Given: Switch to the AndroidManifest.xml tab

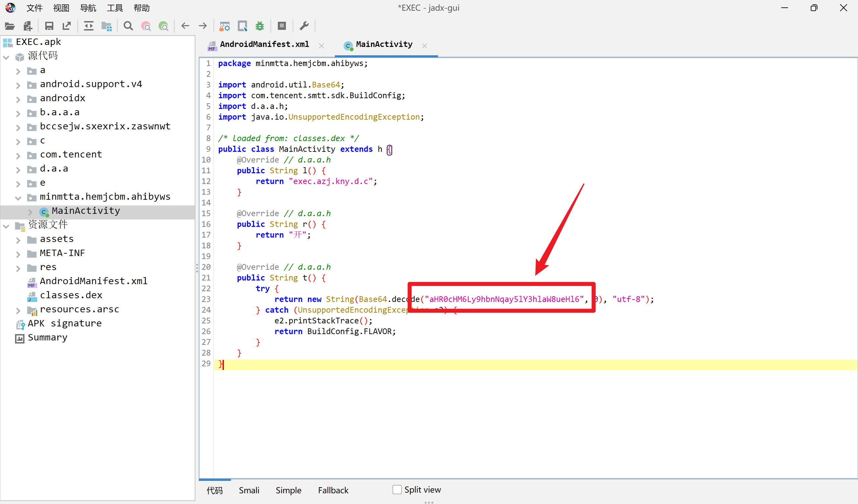Looking at the screenshot, I should tap(264, 45).
